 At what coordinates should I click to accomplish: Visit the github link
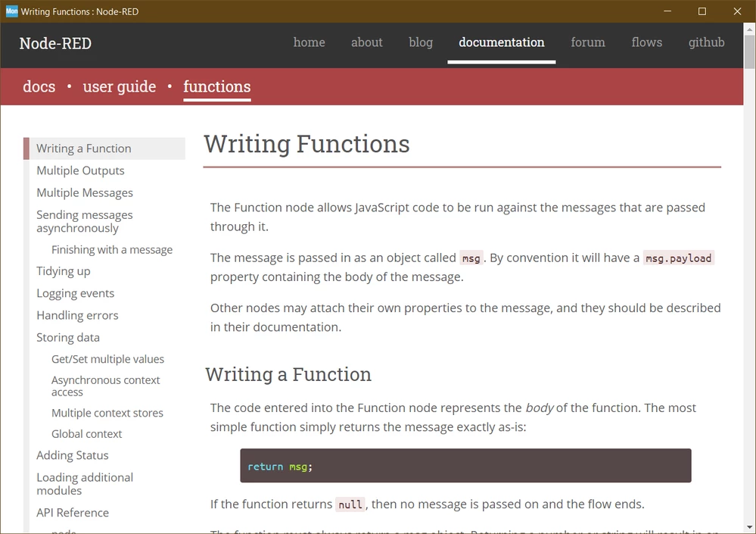click(x=706, y=42)
